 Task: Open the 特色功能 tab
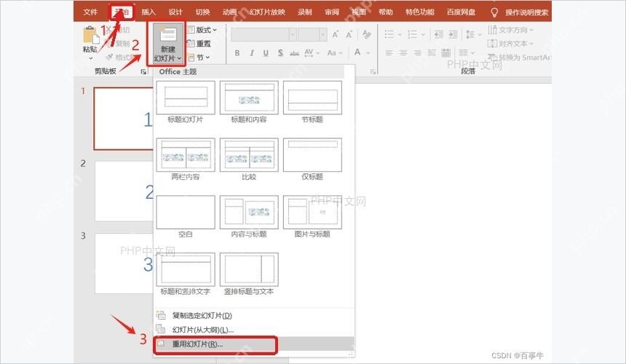419,12
